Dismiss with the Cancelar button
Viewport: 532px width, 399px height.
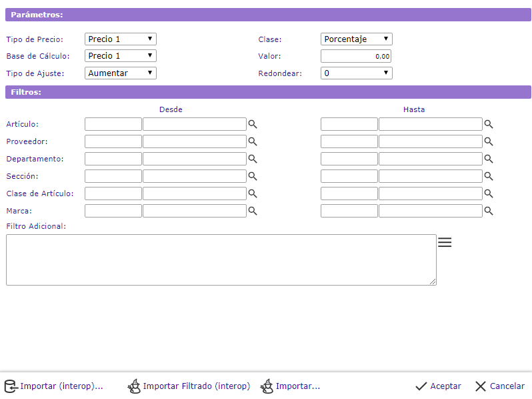click(500, 386)
